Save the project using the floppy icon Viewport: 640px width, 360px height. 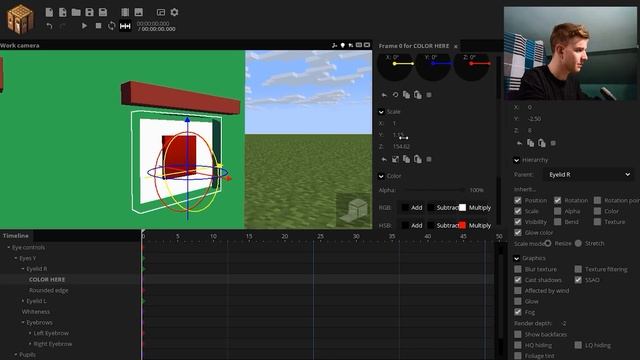pos(89,12)
